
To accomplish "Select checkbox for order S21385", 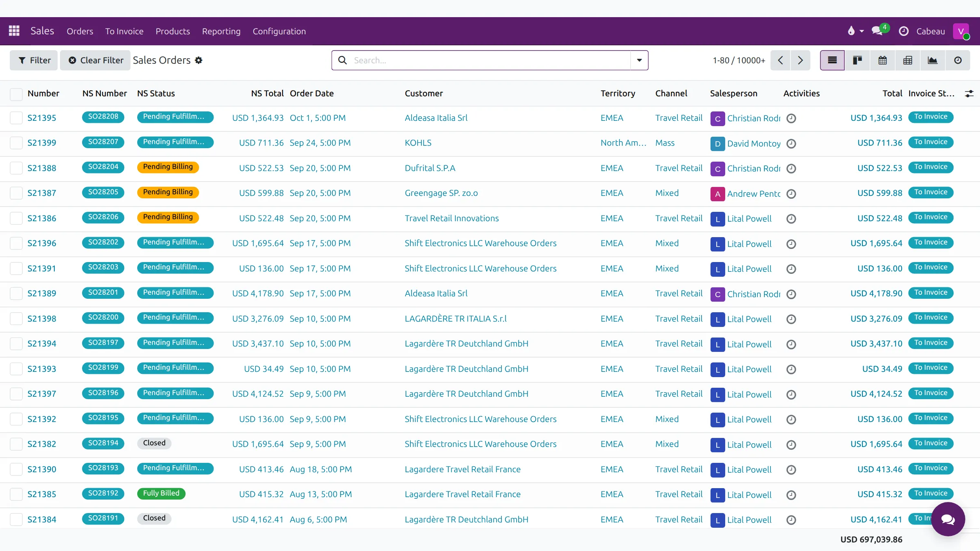I will (16, 494).
